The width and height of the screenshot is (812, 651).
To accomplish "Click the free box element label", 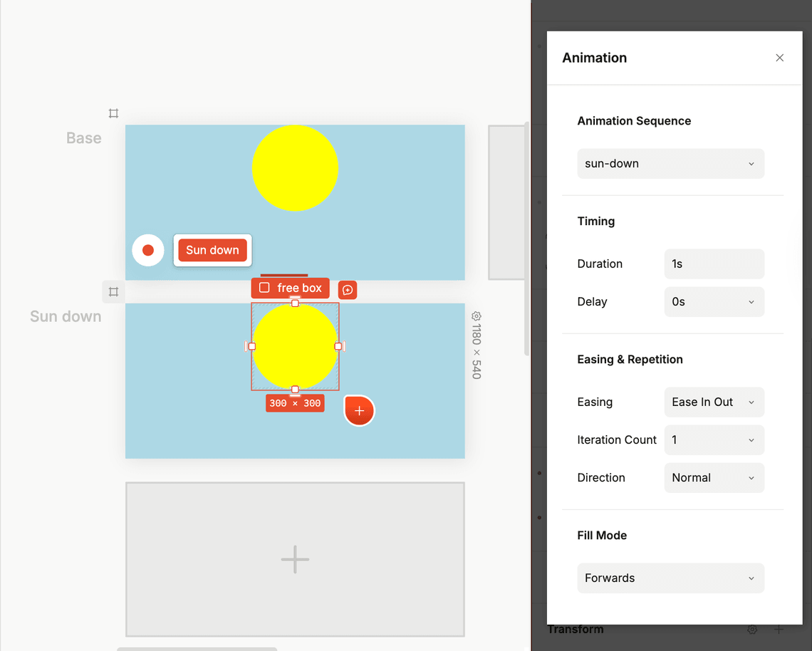I will tap(291, 288).
